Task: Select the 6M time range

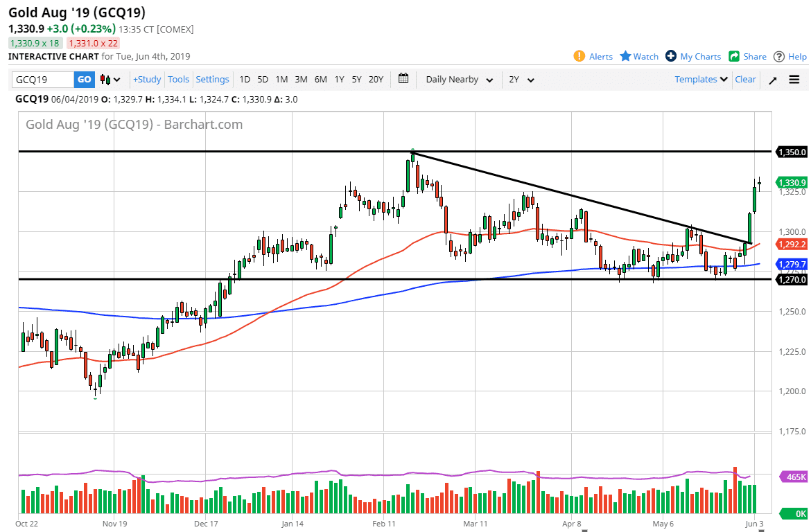Action: [320, 80]
